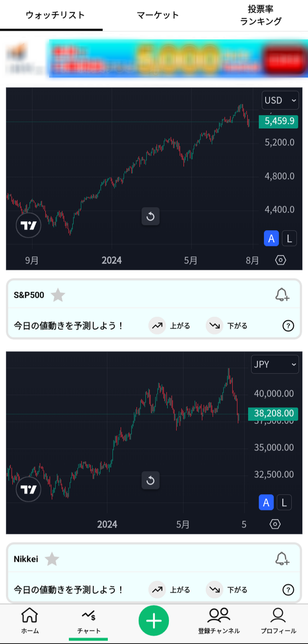Viewport: 308px width, 644px height.
Task: Tap the green plus button in bottom bar
Action: (153, 621)
